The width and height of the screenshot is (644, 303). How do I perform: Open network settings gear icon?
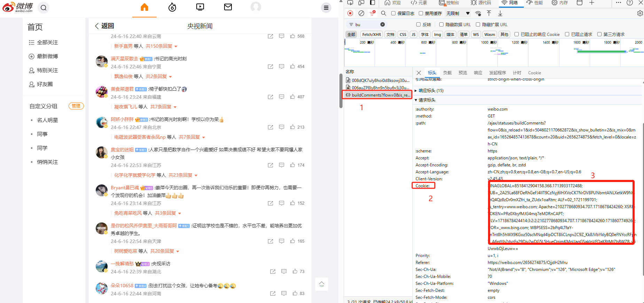(x=640, y=13)
